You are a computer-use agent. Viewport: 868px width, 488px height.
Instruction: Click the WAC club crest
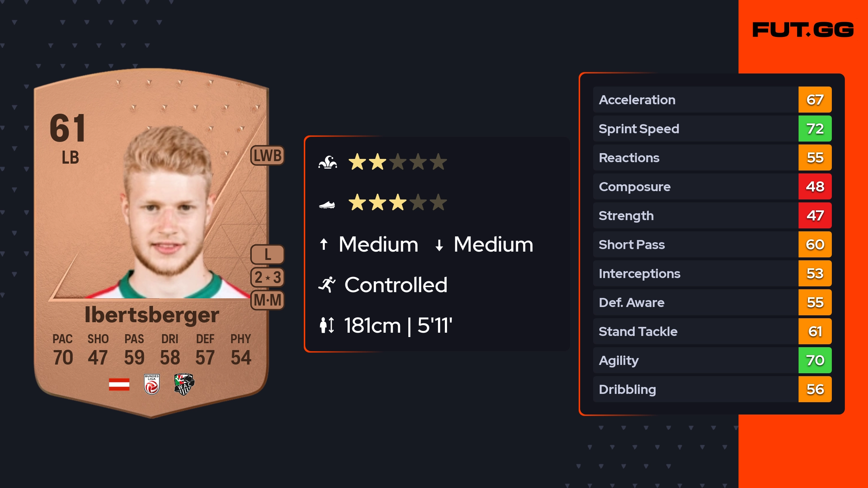184,384
